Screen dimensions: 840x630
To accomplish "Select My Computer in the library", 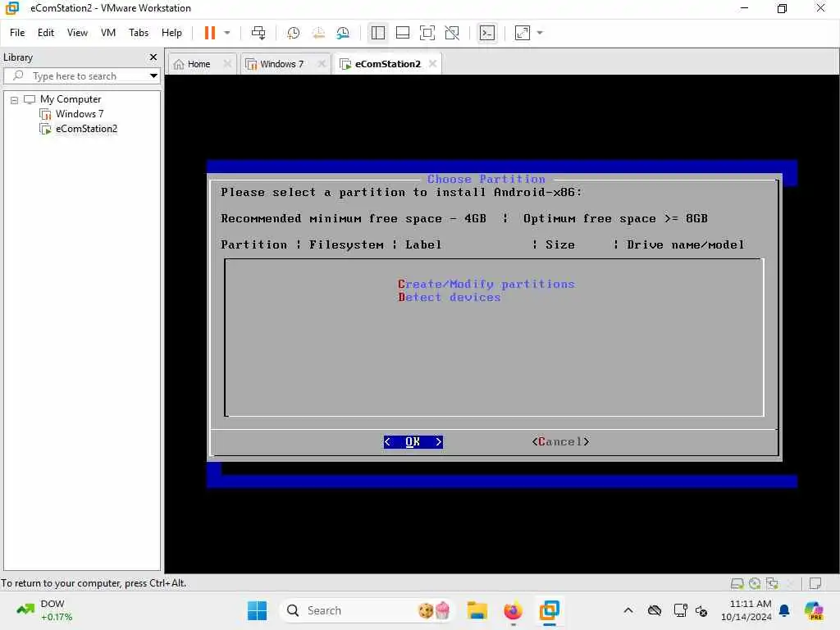I will [71, 99].
